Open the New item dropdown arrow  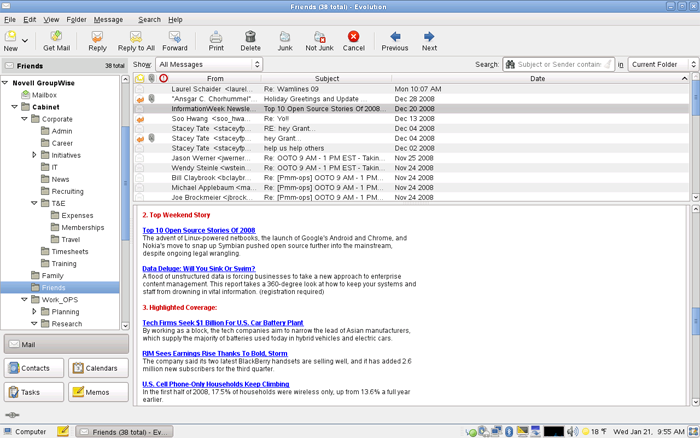(x=25, y=41)
